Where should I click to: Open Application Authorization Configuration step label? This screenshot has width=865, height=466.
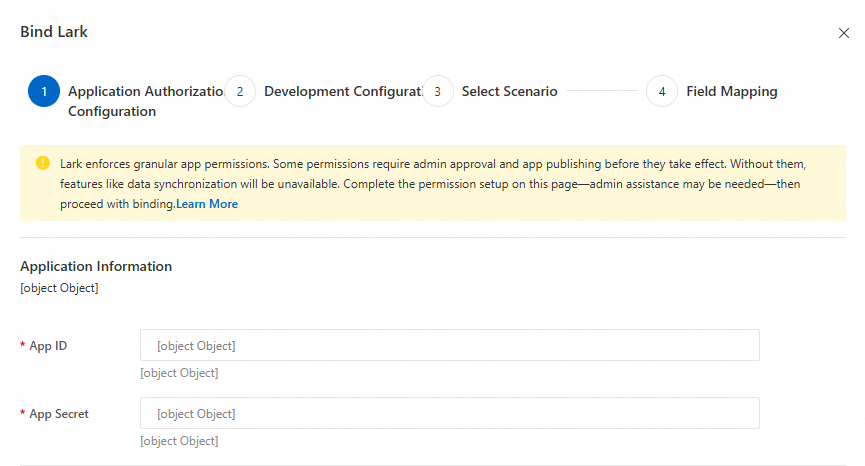coord(146,101)
